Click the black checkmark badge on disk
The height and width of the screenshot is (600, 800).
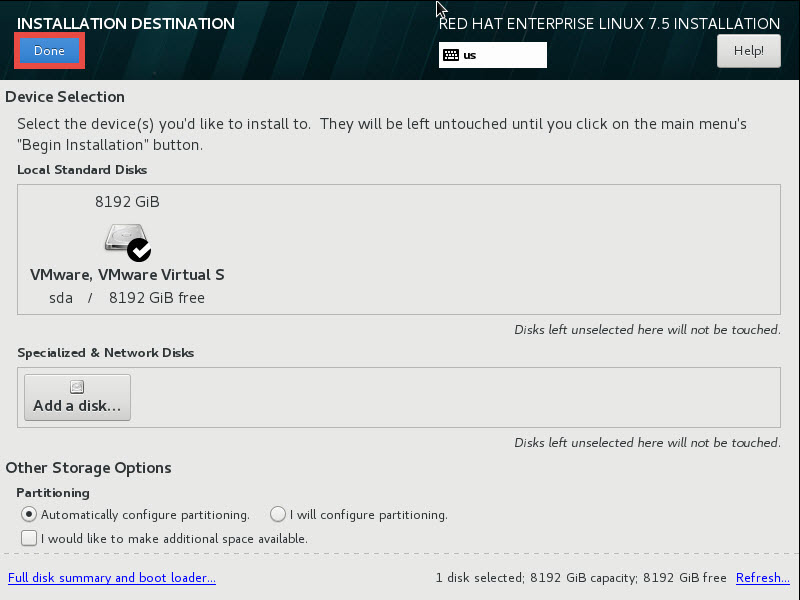tap(139, 250)
